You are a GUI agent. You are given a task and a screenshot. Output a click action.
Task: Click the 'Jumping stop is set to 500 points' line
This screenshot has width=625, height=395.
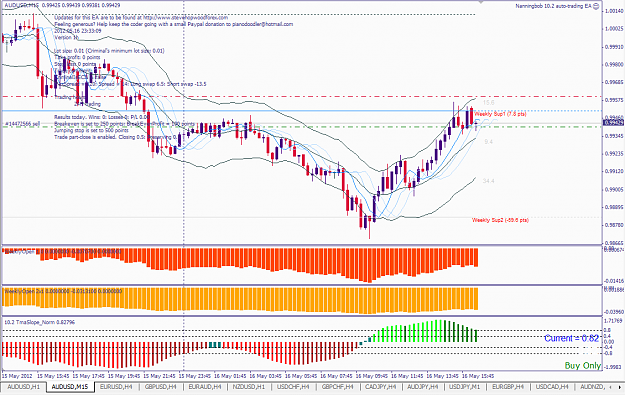[x=91, y=130]
